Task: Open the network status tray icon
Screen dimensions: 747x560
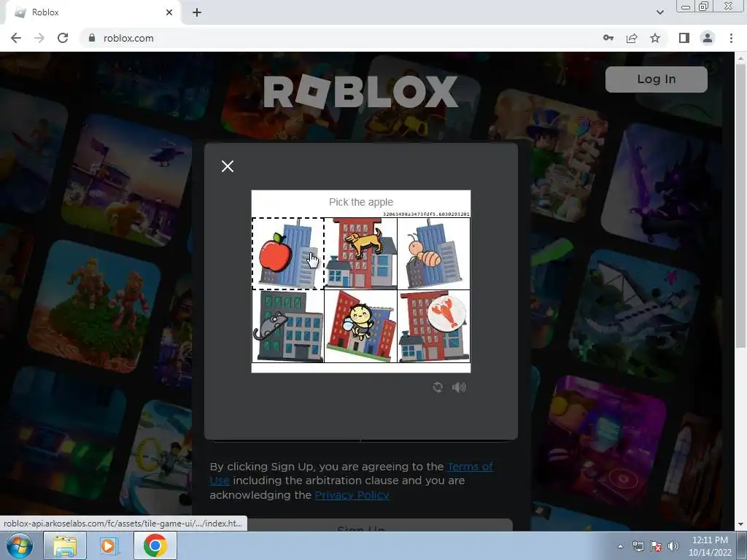Action: (638, 546)
